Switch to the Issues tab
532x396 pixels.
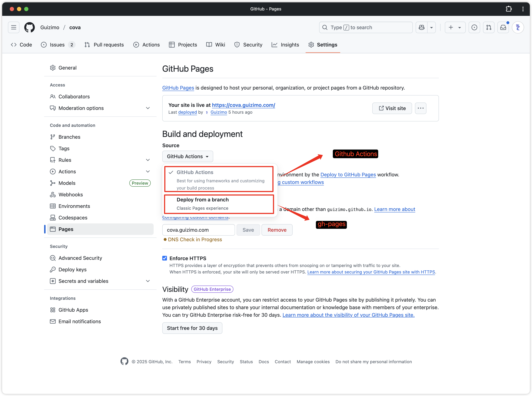coord(58,45)
